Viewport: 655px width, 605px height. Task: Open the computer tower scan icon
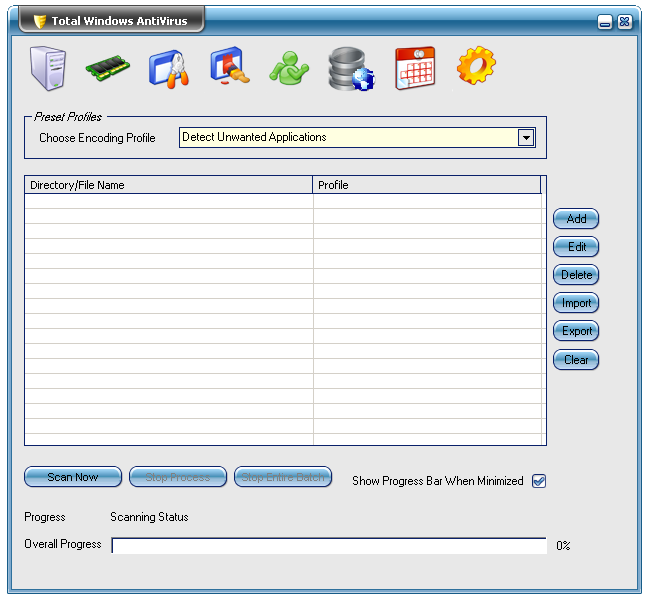click(48, 68)
